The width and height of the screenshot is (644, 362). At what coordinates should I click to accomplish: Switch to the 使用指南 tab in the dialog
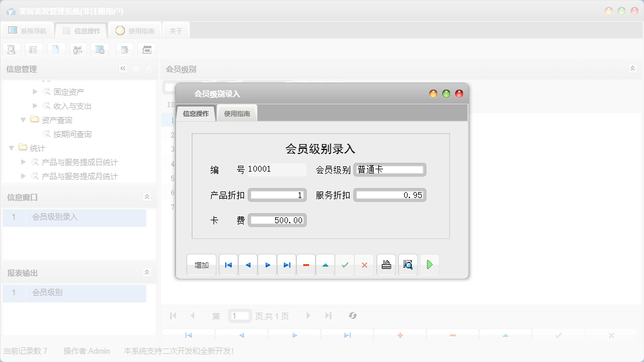(x=238, y=113)
